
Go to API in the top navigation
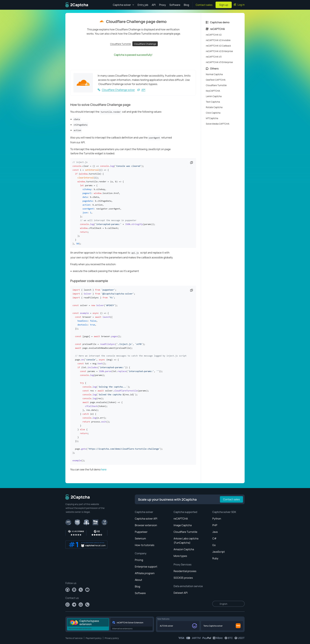[154, 5]
